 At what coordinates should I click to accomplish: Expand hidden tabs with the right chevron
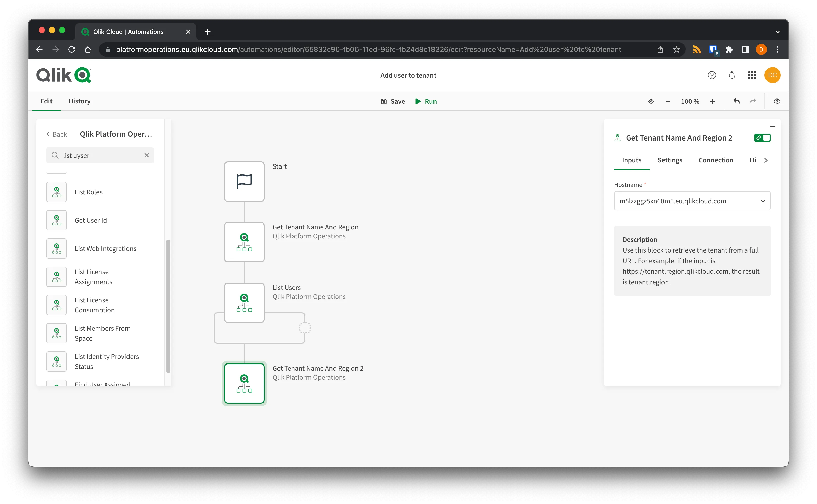point(766,160)
